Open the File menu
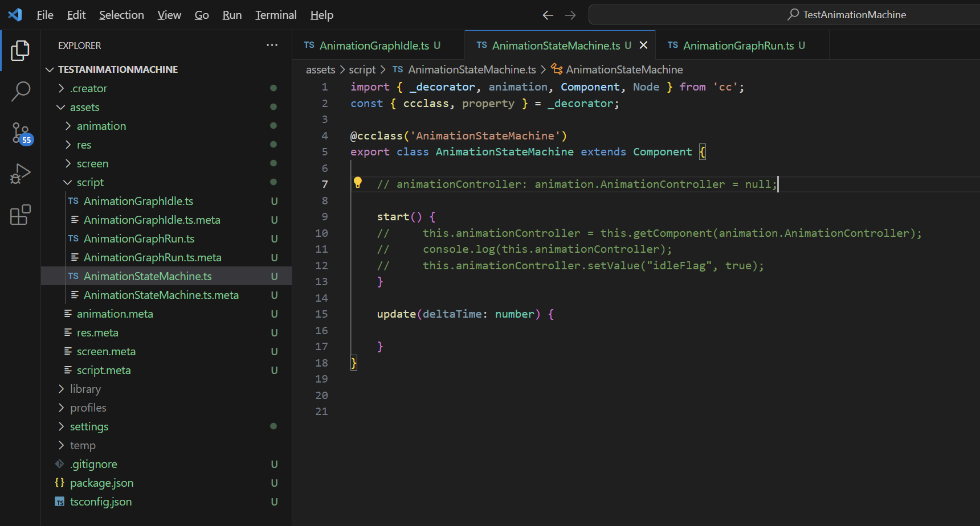The height and width of the screenshot is (526, 980). pos(45,15)
